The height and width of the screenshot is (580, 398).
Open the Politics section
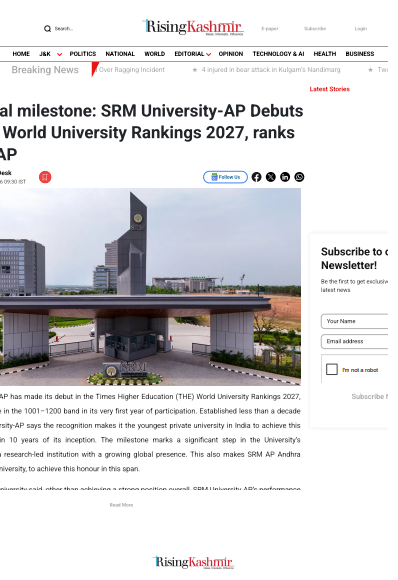(83, 54)
